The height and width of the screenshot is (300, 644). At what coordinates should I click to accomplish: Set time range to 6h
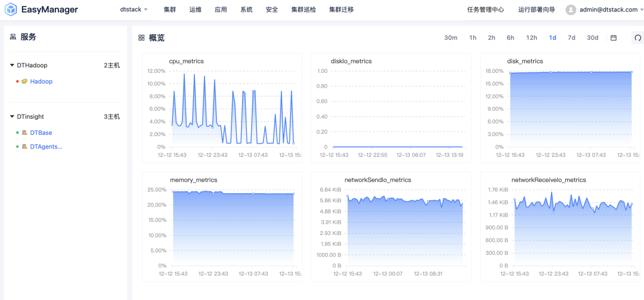click(x=510, y=38)
